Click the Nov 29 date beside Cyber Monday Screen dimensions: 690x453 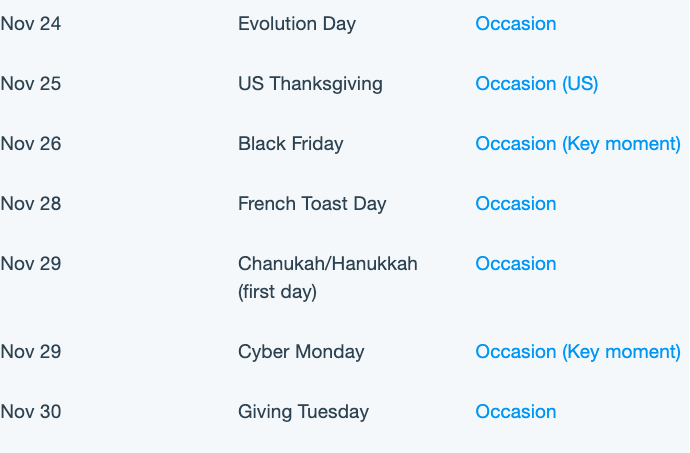pyautogui.click(x=31, y=351)
